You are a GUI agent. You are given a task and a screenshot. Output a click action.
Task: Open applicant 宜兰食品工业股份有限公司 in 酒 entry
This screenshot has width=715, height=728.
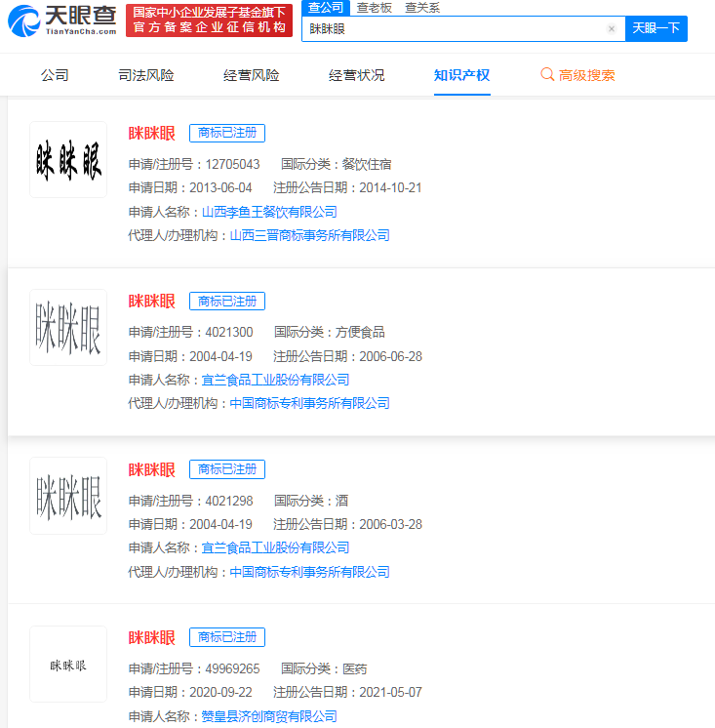click(x=276, y=548)
